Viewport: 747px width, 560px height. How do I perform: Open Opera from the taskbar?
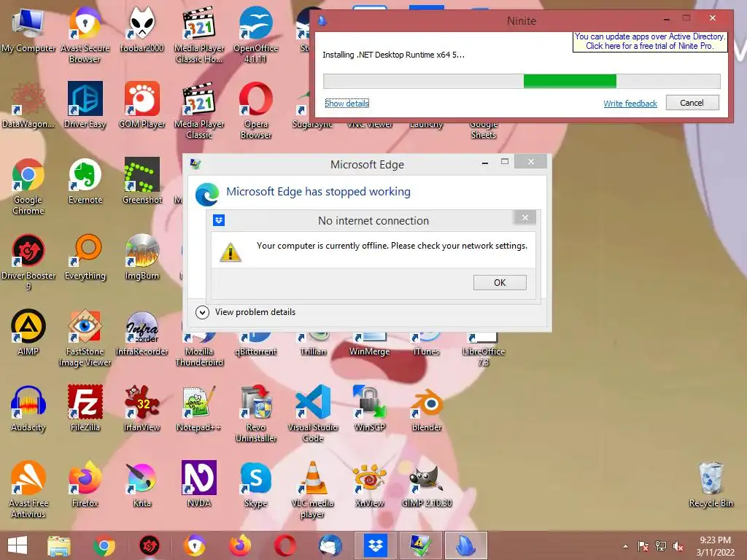point(285,545)
